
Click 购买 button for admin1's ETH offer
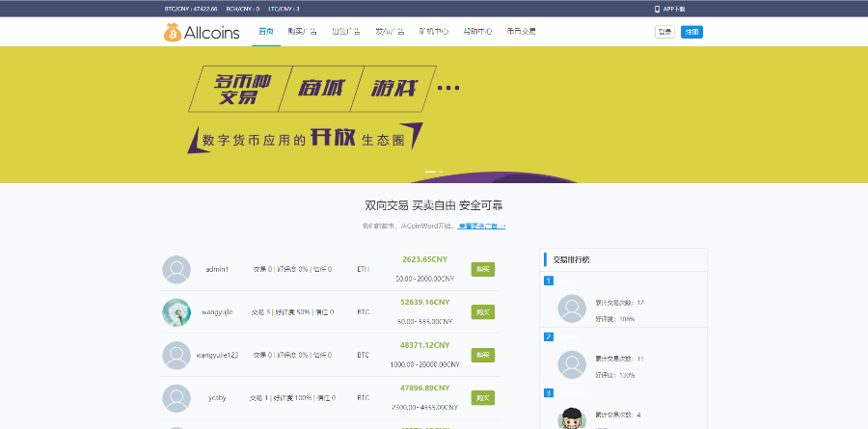482,269
